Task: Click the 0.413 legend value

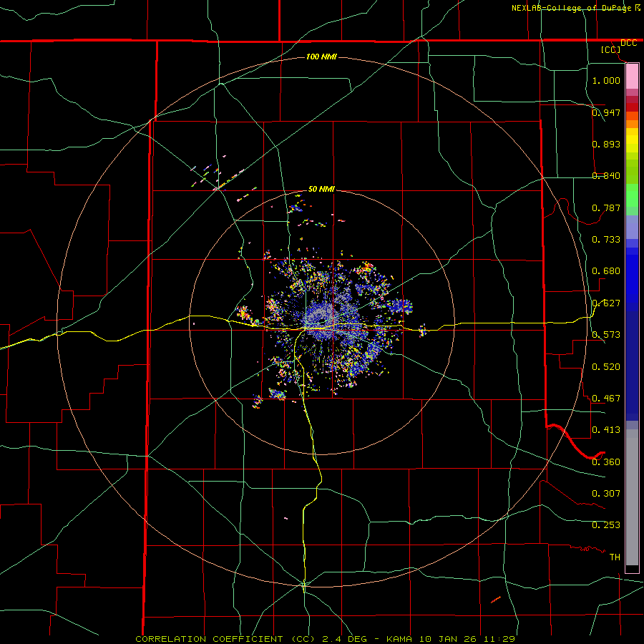Action: point(606,429)
